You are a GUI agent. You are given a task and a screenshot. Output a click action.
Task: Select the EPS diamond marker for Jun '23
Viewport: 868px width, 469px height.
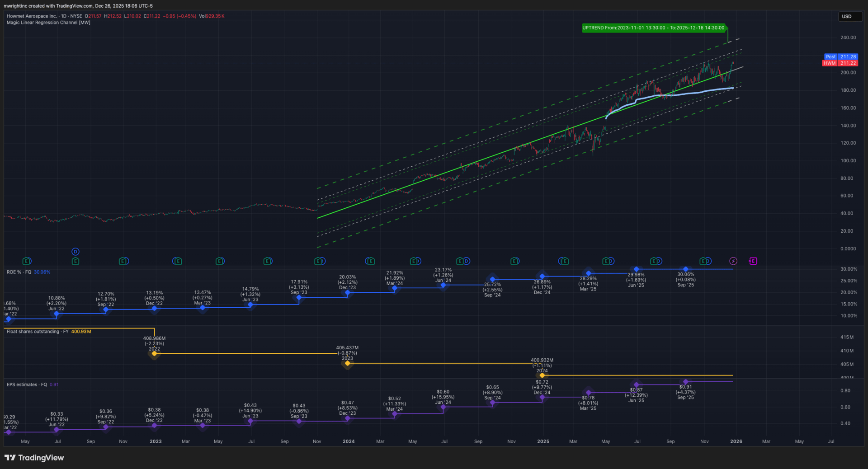(250, 421)
